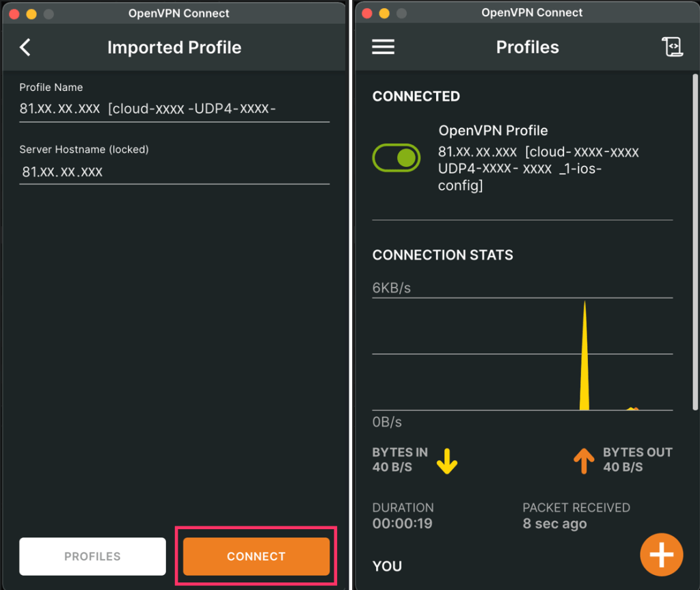Click the CONNECTION STATS heading
700x590 pixels.
[442, 255]
